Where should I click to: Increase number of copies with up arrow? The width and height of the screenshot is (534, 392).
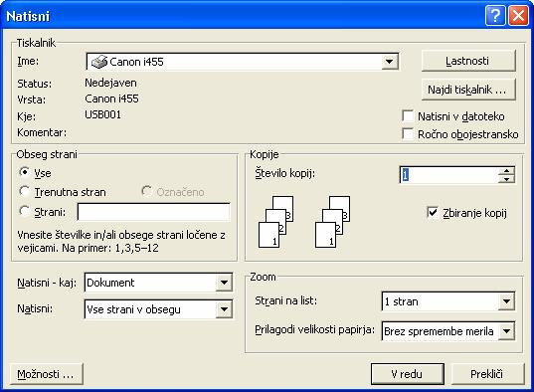pos(506,171)
